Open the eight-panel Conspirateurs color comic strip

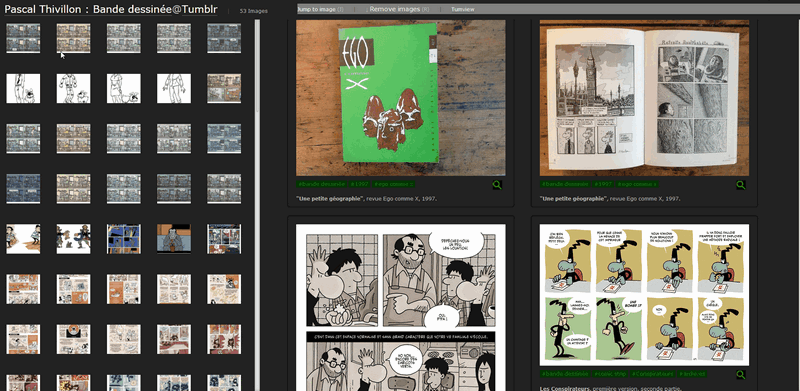(644, 295)
